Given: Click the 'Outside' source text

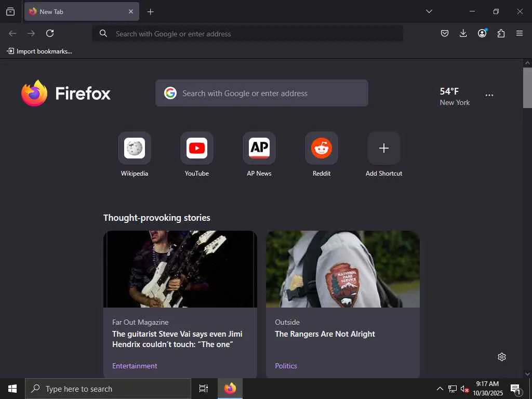Looking at the screenshot, I should 287,322.
